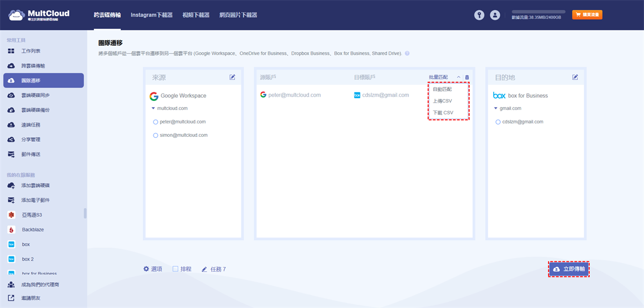The height and width of the screenshot is (308, 644).
Task: Collapse the multcloud.com domain tree
Action: 153,108
